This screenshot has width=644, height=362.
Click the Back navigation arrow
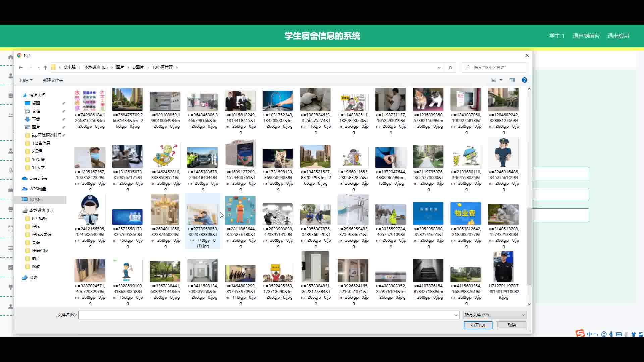coord(21,68)
